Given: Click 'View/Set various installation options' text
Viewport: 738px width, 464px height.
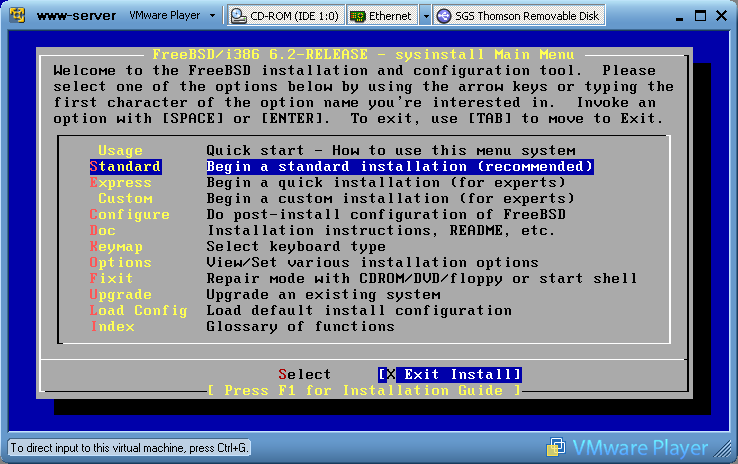Looking at the screenshot, I should [x=372, y=263].
